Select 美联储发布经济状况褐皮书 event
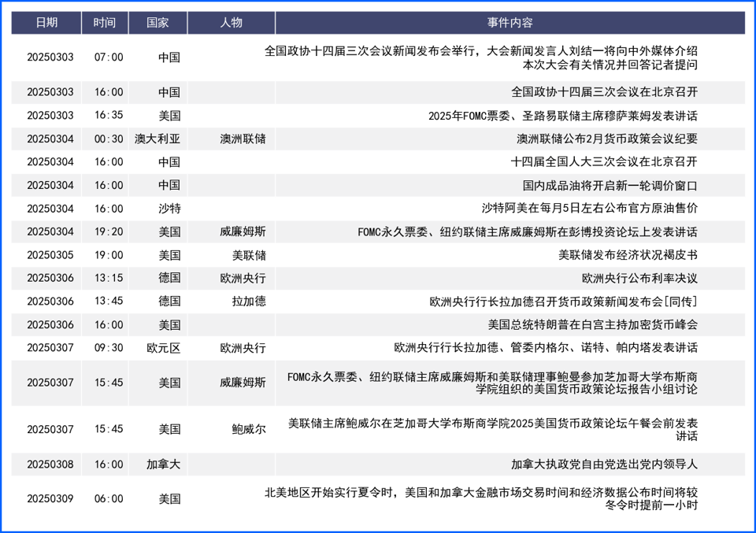 [628, 255]
